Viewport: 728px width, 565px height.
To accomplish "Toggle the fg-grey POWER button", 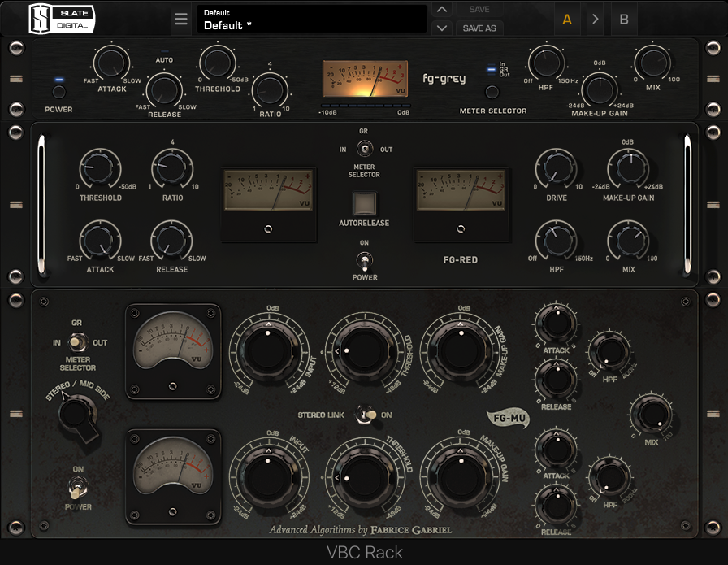I will (x=59, y=92).
